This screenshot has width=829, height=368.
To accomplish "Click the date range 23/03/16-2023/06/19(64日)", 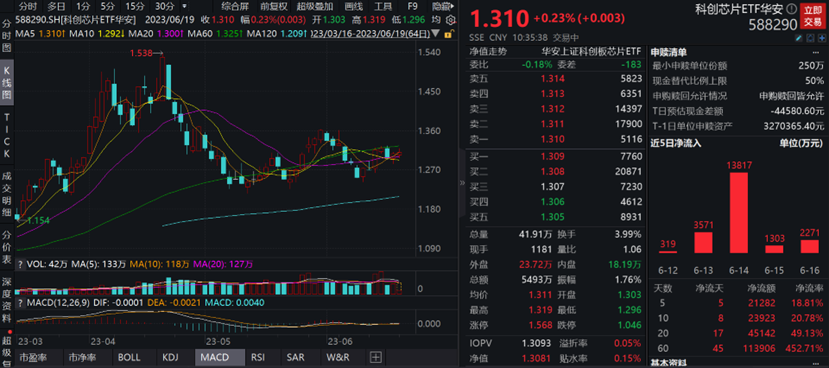I will 371,34.
